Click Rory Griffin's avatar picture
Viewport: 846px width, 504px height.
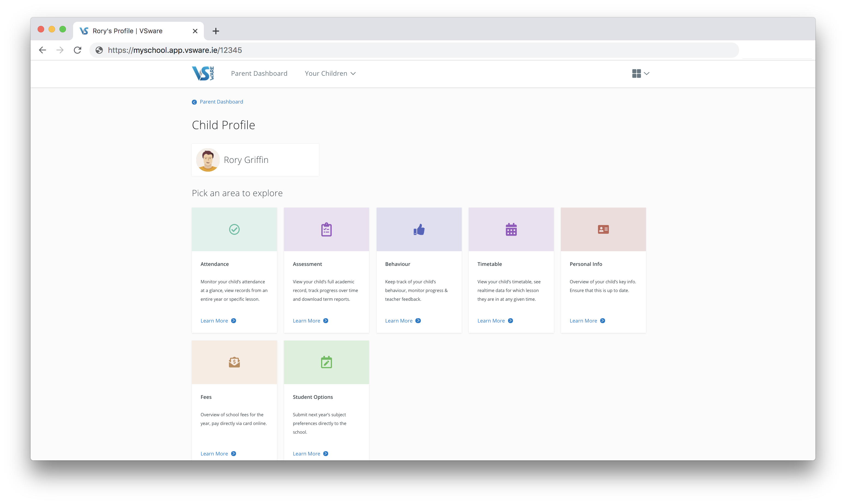pyautogui.click(x=208, y=160)
